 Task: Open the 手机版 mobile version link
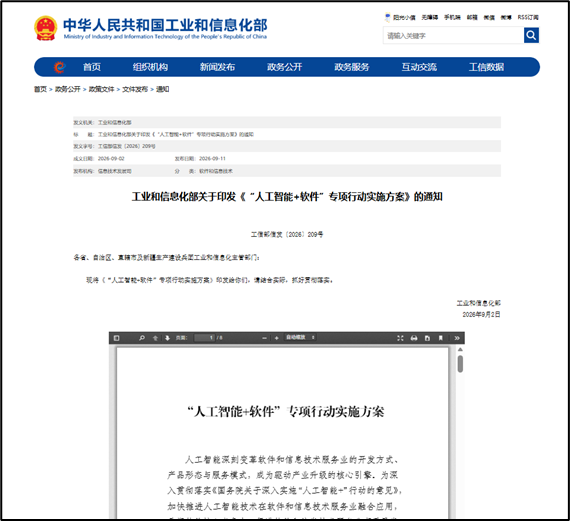(452, 17)
